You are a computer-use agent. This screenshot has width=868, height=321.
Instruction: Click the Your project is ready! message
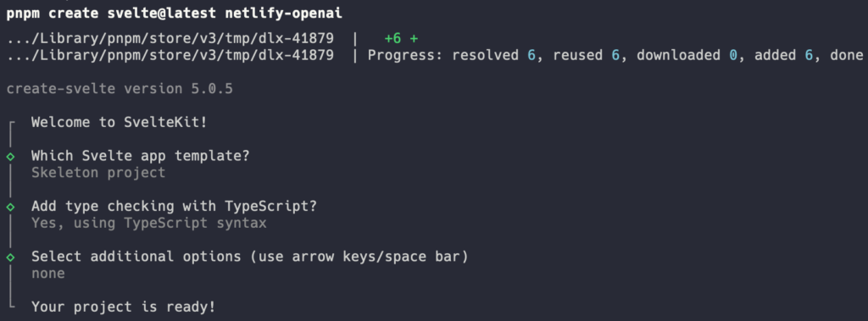pos(124,307)
